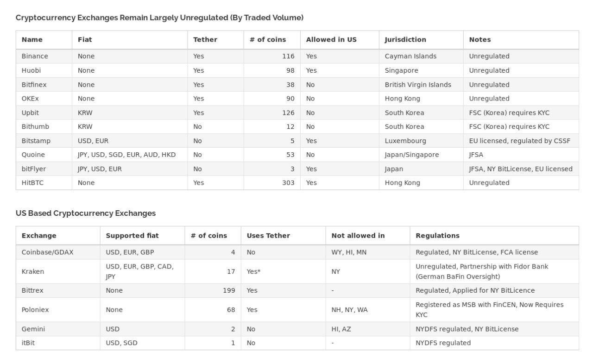Screen dimensions: 593x364
Task: Click Poloniex's NH, NY, WA cell
Action: [x=349, y=310]
